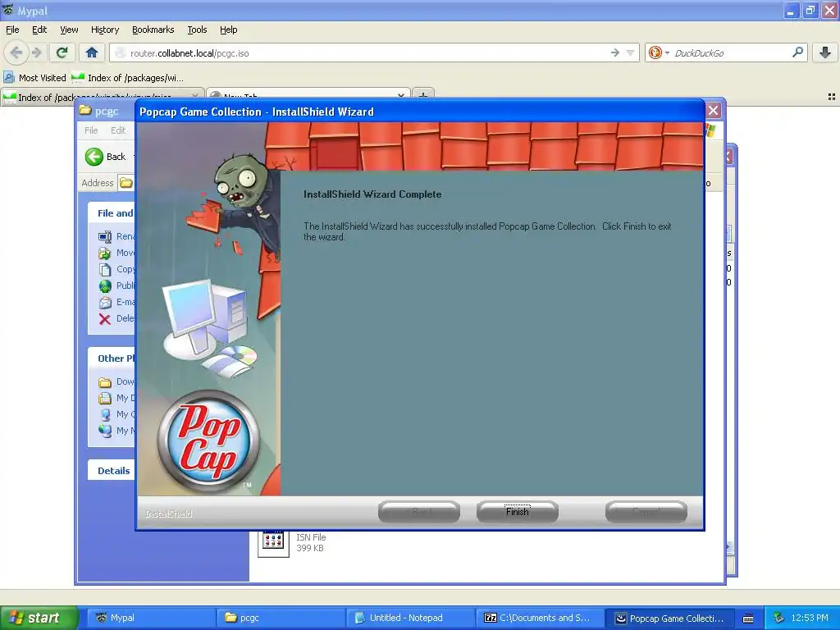Image resolution: width=840 pixels, height=630 pixels.
Task: Open the History menu
Action: [105, 30]
